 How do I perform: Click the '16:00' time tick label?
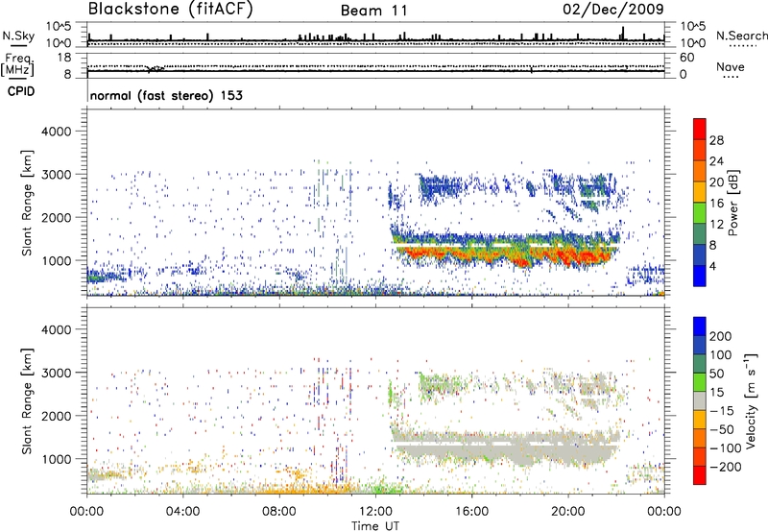pyautogui.click(x=471, y=512)
